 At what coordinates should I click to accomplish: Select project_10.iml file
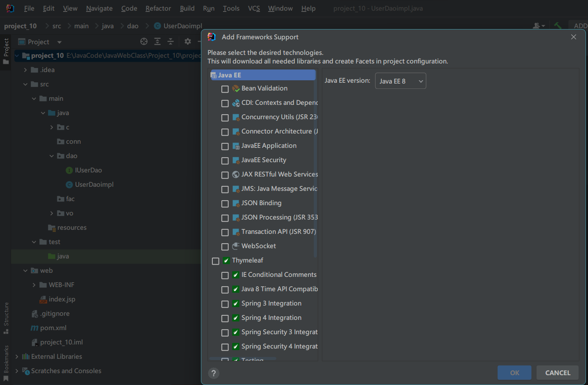57,342
